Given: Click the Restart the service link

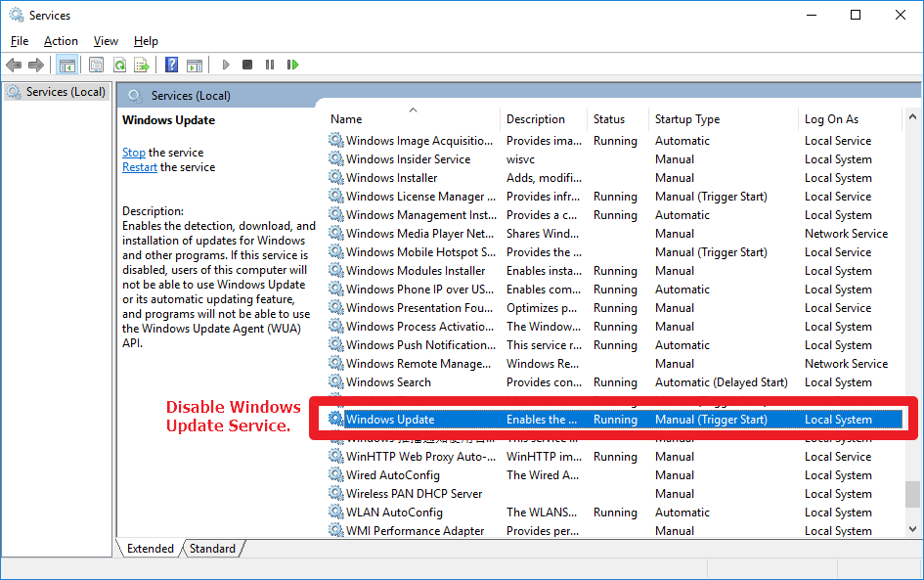Looking at the screenshot, I should [x=140, y=167].
